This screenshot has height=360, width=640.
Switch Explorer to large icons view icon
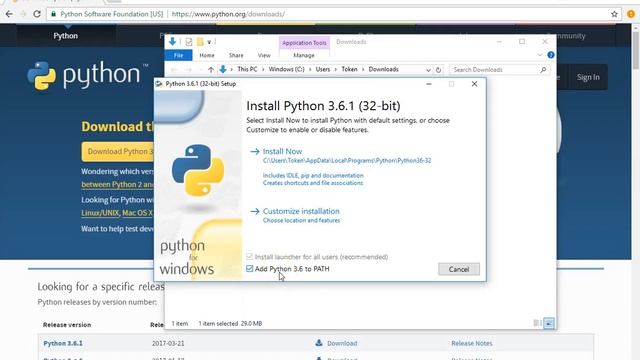pos(549,323)
